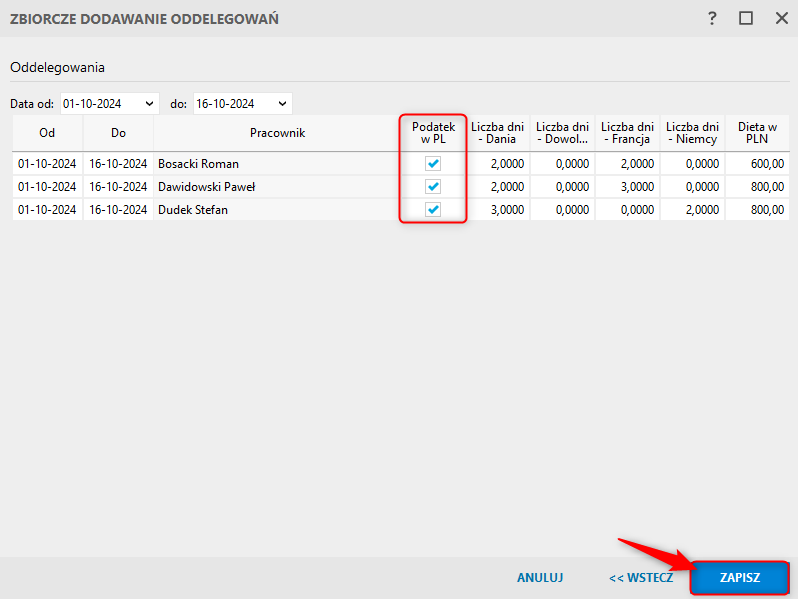
Task: Sort by the Pracownik column header
Action: pyautogui.click(x=277, y=133)
